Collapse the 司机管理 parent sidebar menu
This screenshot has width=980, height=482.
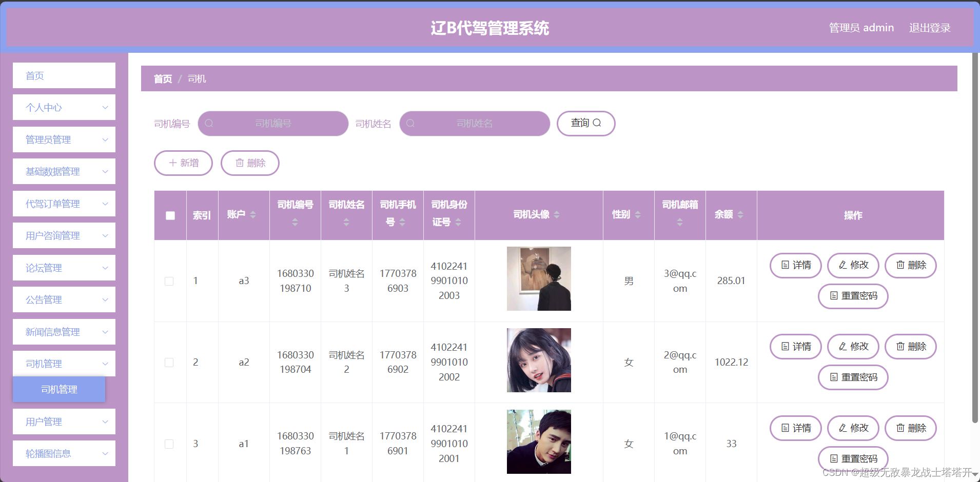point(64,364)
